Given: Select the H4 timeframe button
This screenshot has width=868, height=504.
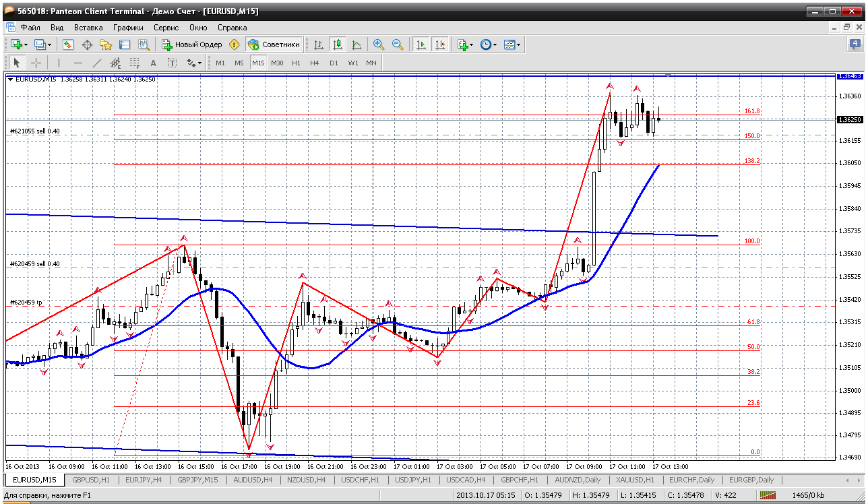Looking at the screenshot, I should point(315,63).
